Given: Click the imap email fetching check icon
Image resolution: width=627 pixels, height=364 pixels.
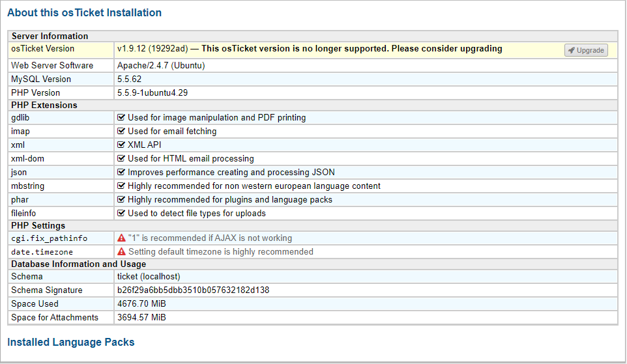Looking at the screenshot, I should point(121,131).
